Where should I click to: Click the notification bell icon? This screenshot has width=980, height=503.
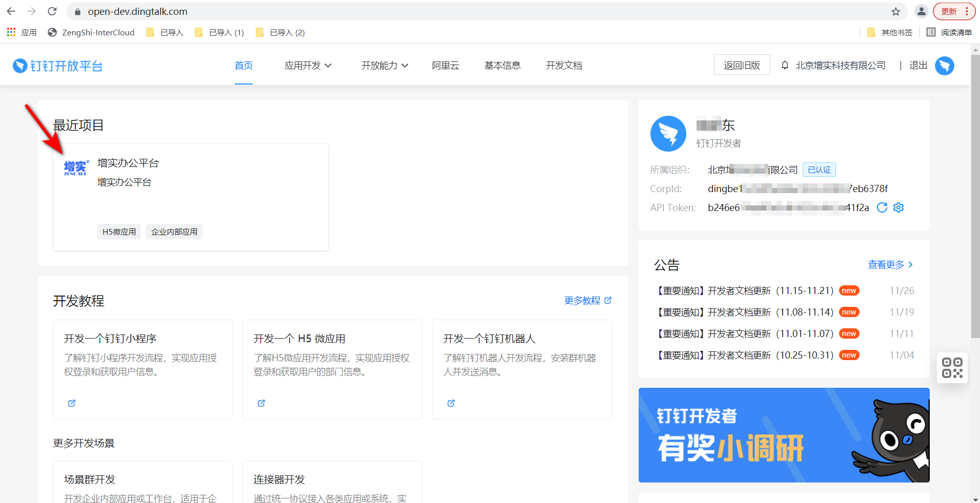(x=785, y=66)
